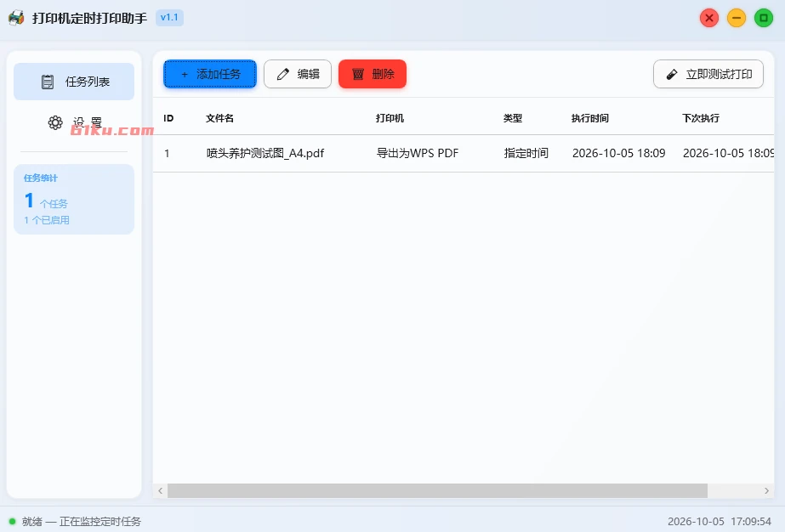Image resolution: width=785 pixels, height=532 pixels.
Task: Click the 设置 gear icon
Action: coord(55,122)
